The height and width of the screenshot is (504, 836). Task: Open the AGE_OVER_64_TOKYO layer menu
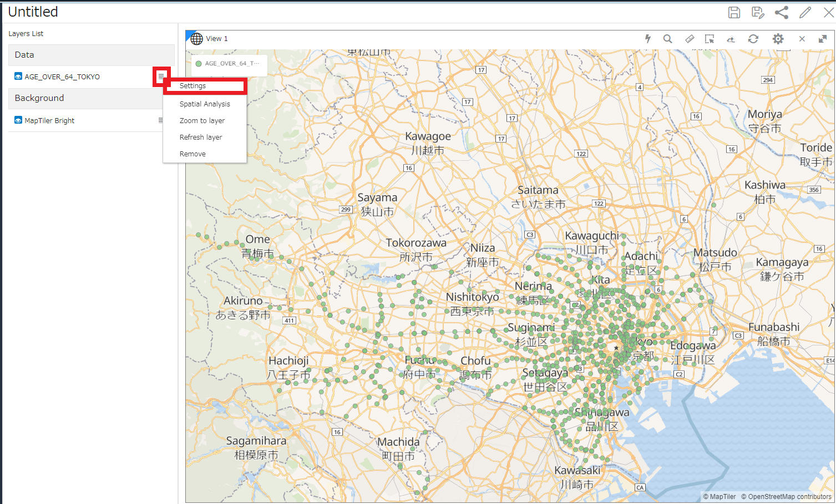[161, 77]
